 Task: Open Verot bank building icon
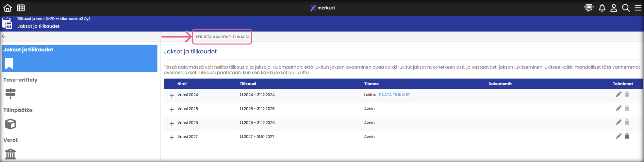pyautogui.click(x=10, y=153)
